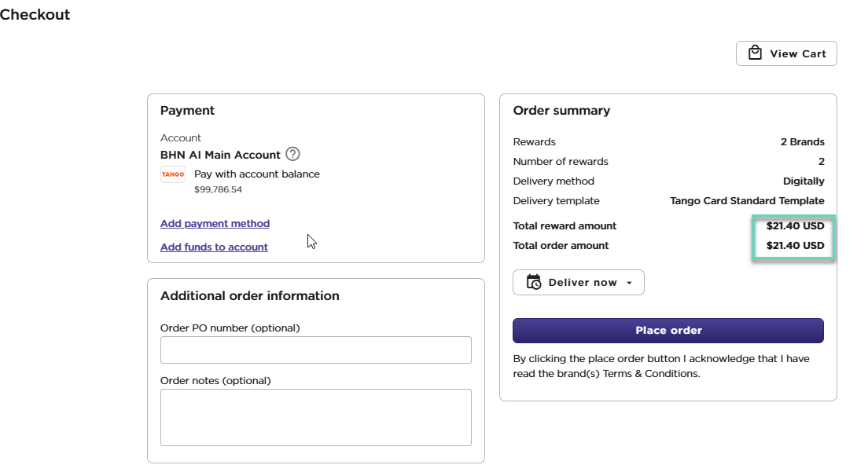
Task: Click the Total reward amount label
Action: point(565,226)
